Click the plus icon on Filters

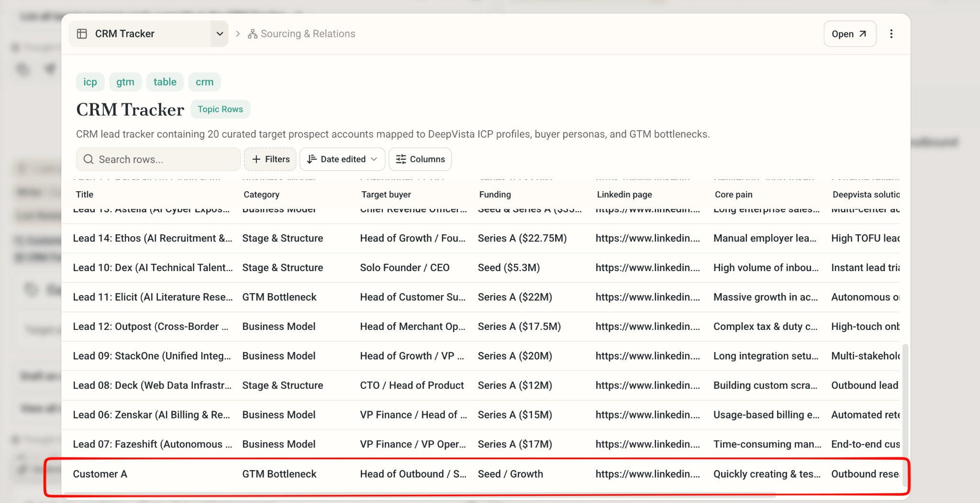click(x=256, y=159)
